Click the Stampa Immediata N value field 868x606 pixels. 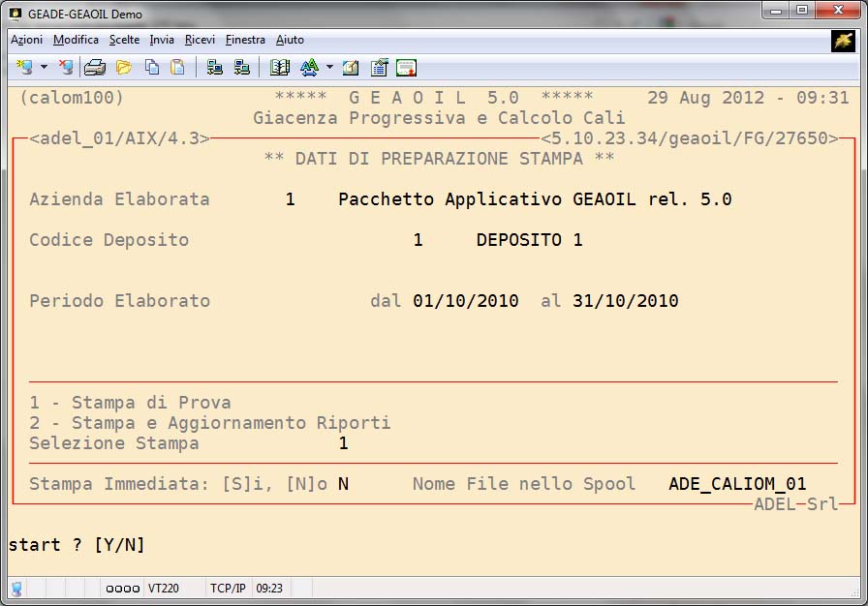[x=343, y=484]
